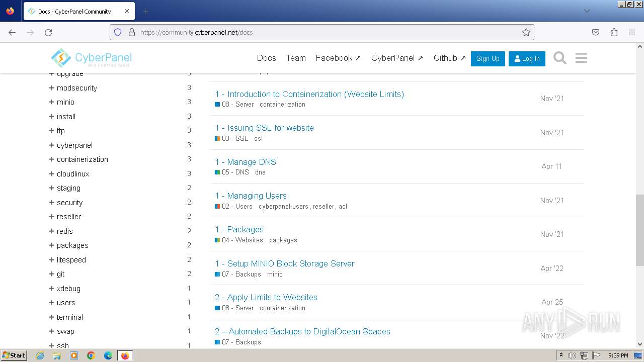This screenshot has height=362, width=644.
Task: Launch Chrome from the taskbar
Action: click(x=91, y=355)
